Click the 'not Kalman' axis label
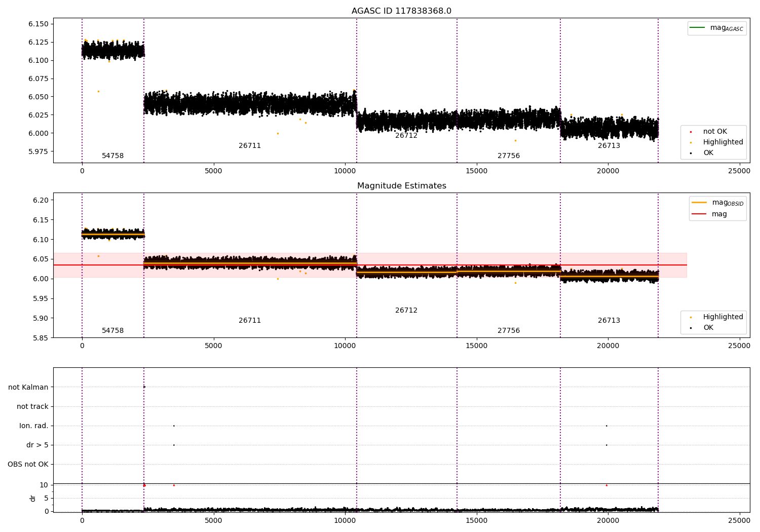Viewport: 760px width, 532px height. 28,388
